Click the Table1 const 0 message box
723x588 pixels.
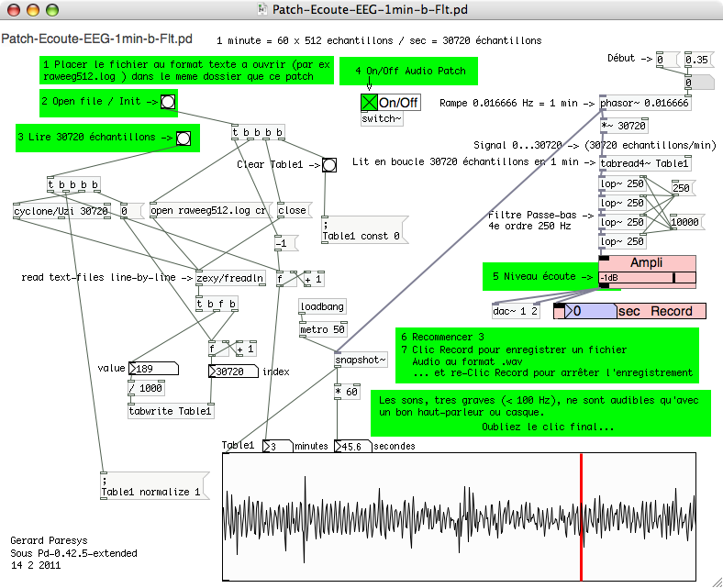(x=365, y=230)
